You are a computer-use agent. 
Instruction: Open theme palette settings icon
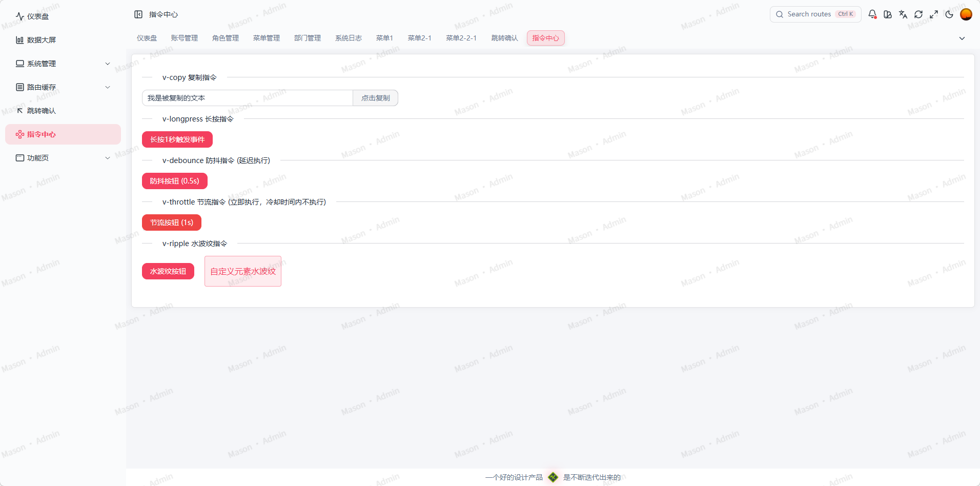point(888,14)
